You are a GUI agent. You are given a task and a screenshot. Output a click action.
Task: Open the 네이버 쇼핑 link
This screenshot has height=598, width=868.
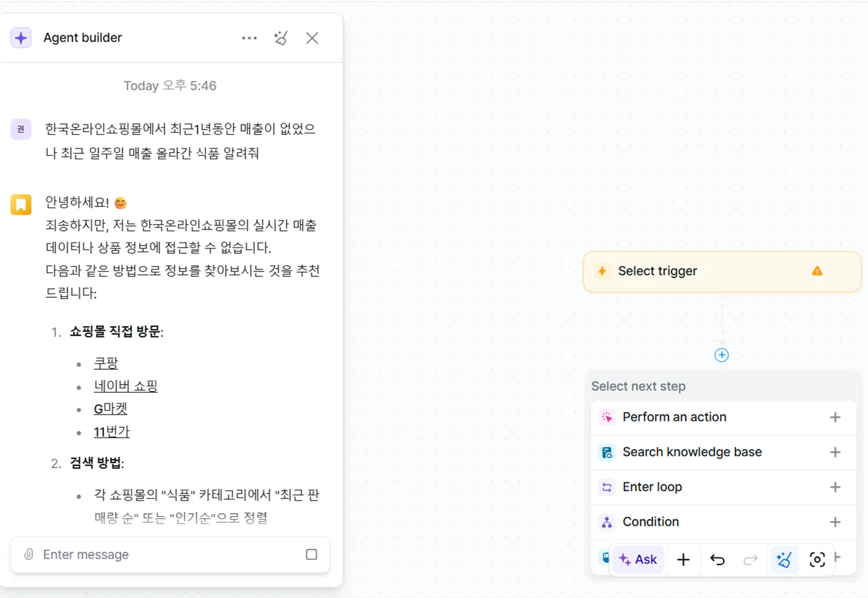coord(125,385)
